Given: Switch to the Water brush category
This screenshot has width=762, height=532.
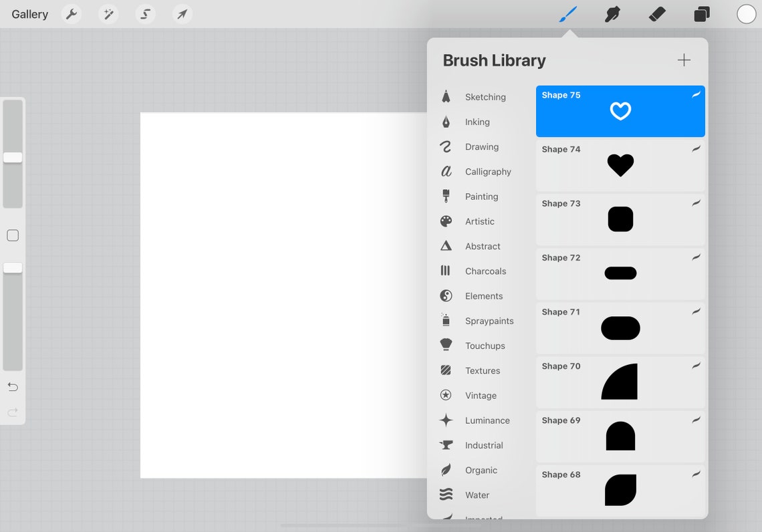Looking at the screenshot, I should click(477, 495).
